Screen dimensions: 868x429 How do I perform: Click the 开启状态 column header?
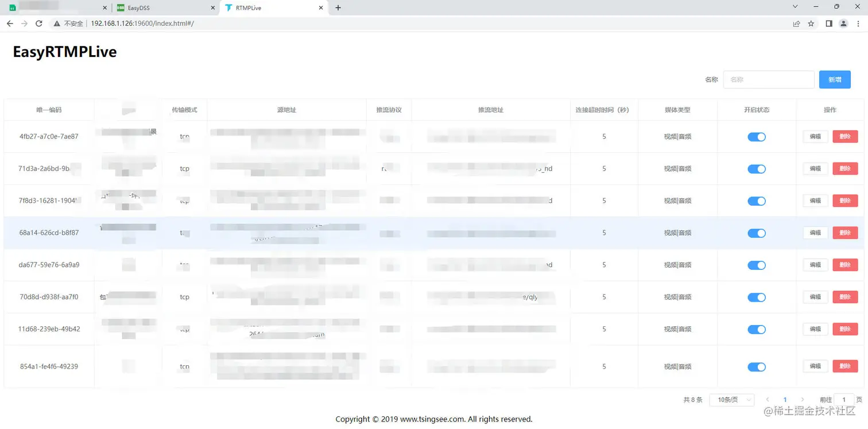pyautogui.click(x=757, y=110)
